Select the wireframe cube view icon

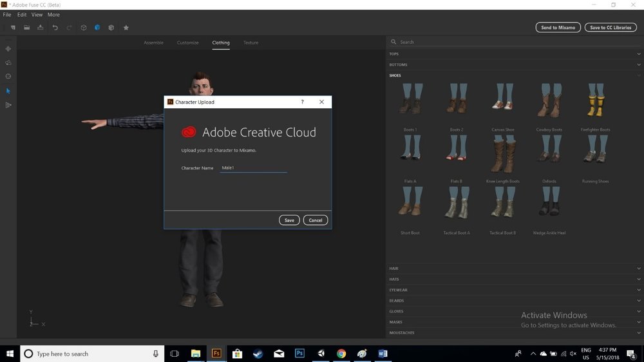click(83, 28)
